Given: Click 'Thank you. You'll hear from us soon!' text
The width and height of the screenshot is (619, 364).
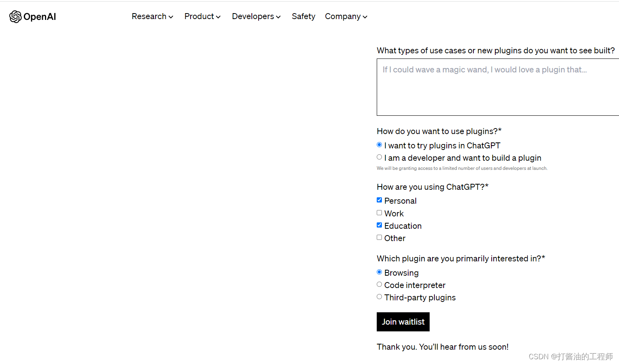Looking at the screenshot, I should coord(442,347).
